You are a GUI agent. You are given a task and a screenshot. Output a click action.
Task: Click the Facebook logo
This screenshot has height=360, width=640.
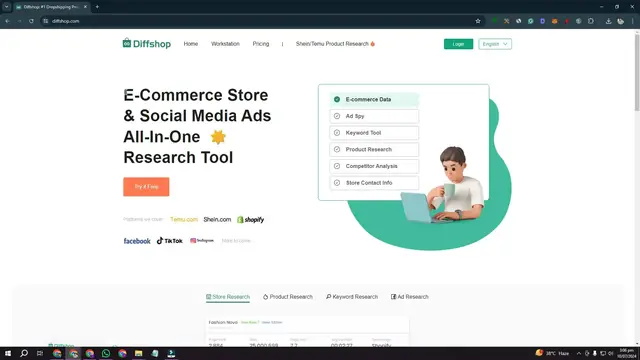click(137, 241)
